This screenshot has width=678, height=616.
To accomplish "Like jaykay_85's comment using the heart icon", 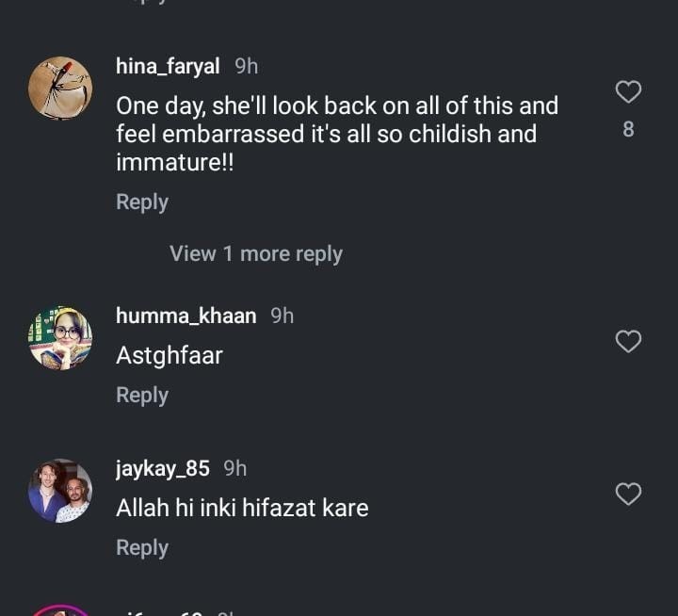I will coord(628,494).
